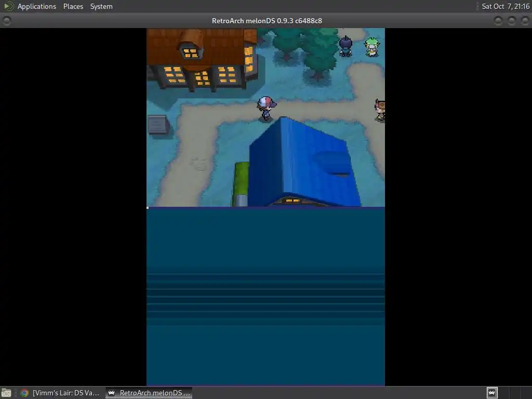Open the Places menu
Screen dimensions: 532x399
73,6
